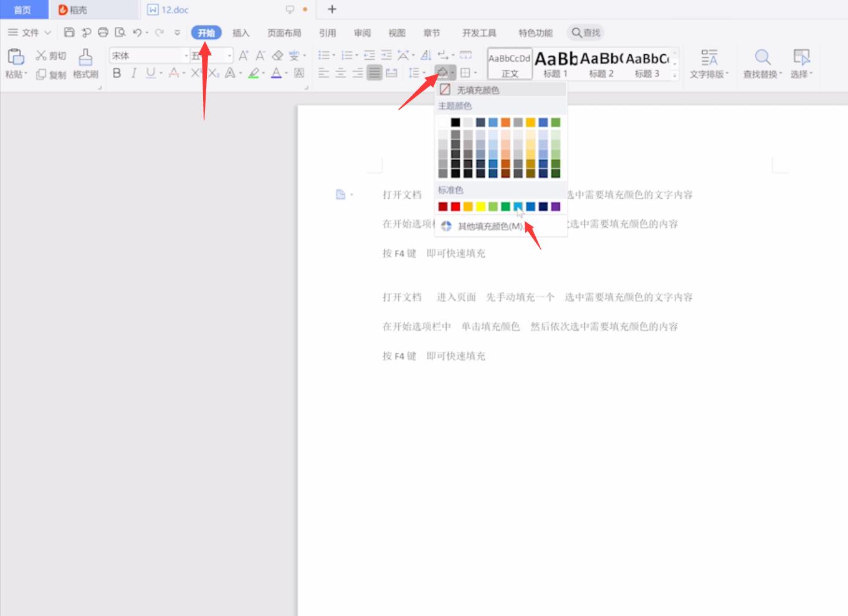The height and width of the screenshot is (616, 848).
Task: Open the 文件 (File) menu
Action: (29, 32)
